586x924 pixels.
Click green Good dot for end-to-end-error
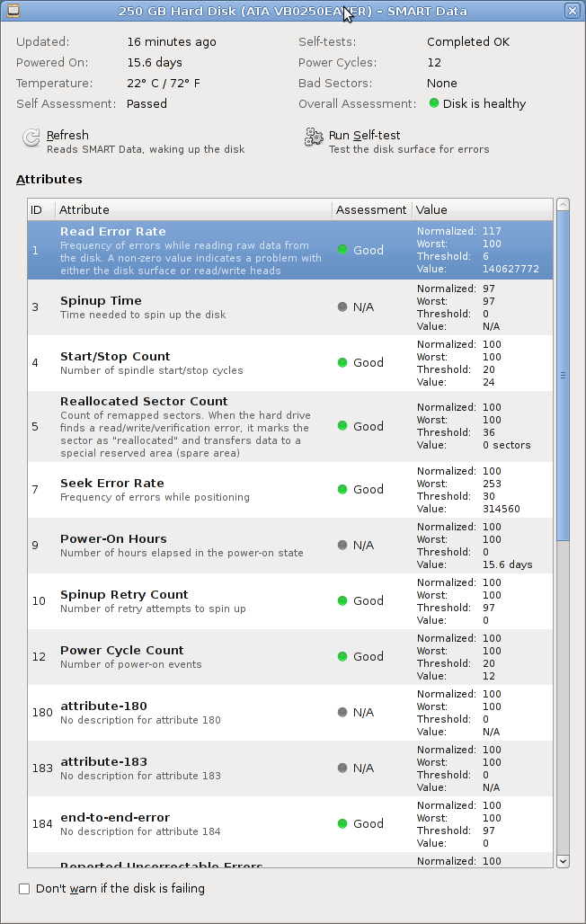click(342, 824)
